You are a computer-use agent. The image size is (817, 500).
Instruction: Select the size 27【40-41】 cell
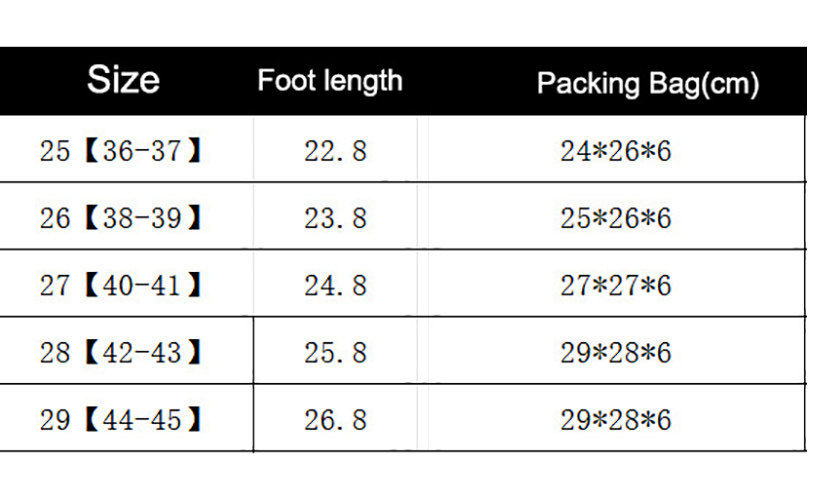[x=122, y=285]
